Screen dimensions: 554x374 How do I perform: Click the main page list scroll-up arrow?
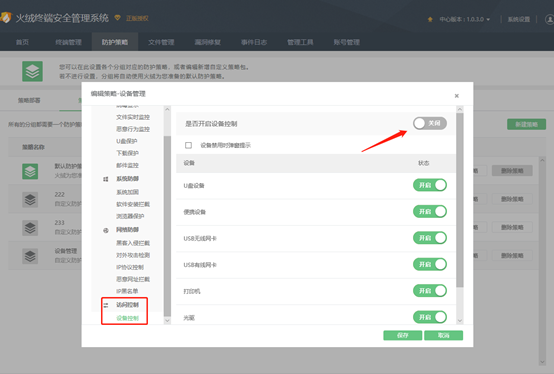click(542, 160)
